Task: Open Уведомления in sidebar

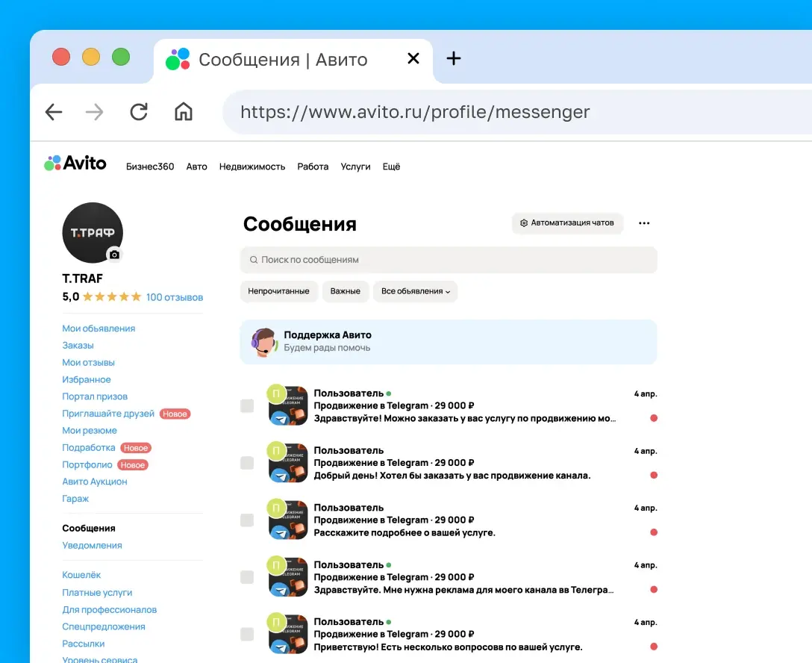Action: click(93, 546)
